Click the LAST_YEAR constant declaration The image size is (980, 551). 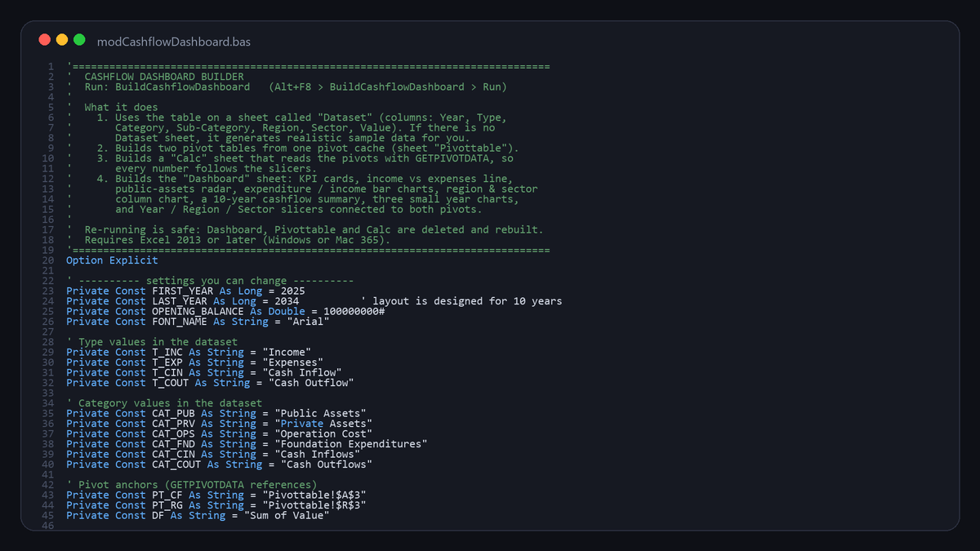point(183,301)
